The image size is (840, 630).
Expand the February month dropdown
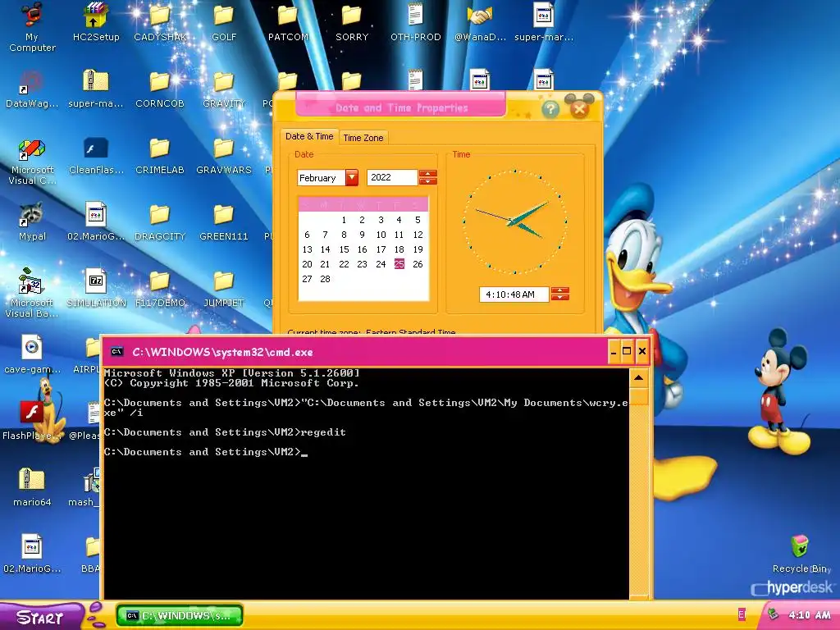click(x=351, y=177)
